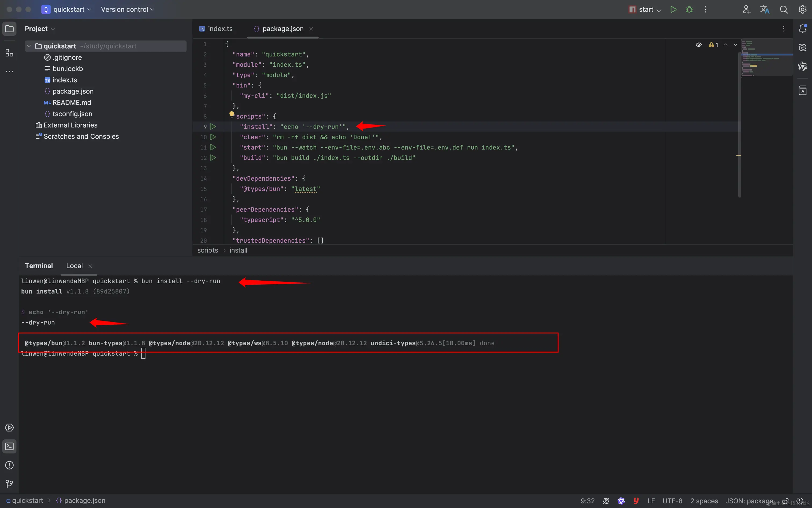Image resolution: width=812 pixels, height=508 pixels.
Task: Open Code With Me user icon
Action: coord(746,9)
